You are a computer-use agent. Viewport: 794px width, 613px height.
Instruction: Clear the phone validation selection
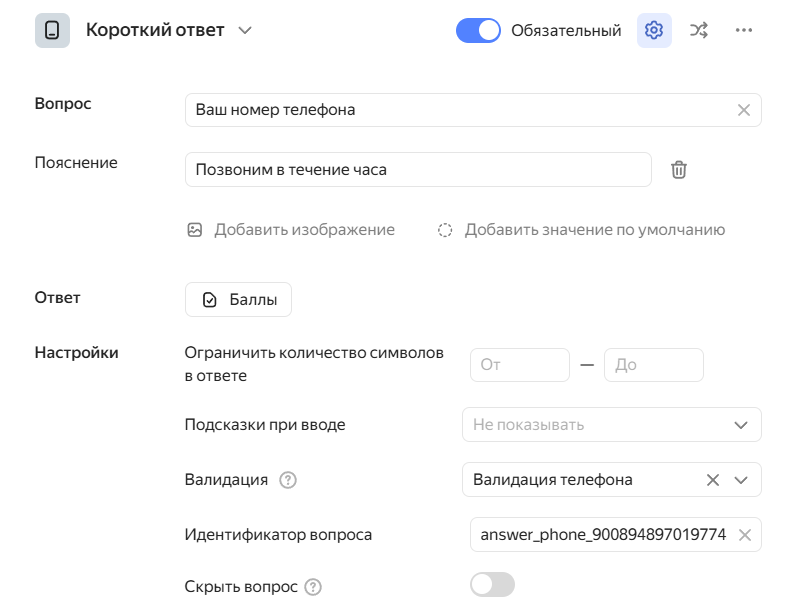click(713, 480)
